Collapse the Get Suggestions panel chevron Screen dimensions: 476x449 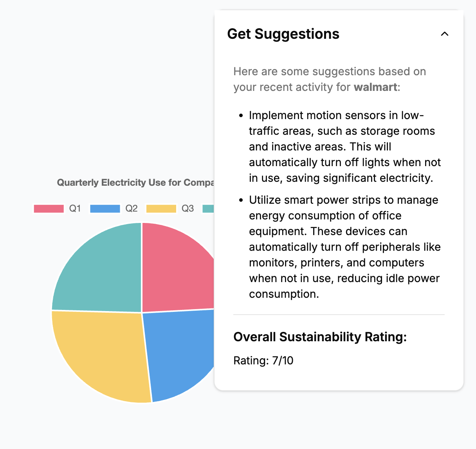pos(444,34)
